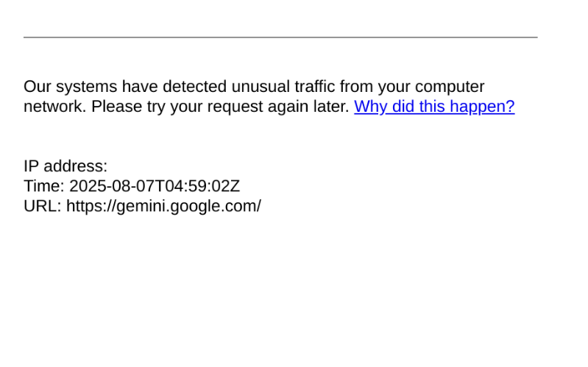Click the word 'computer' in the message
588x367 pixels.
(450, 88)
